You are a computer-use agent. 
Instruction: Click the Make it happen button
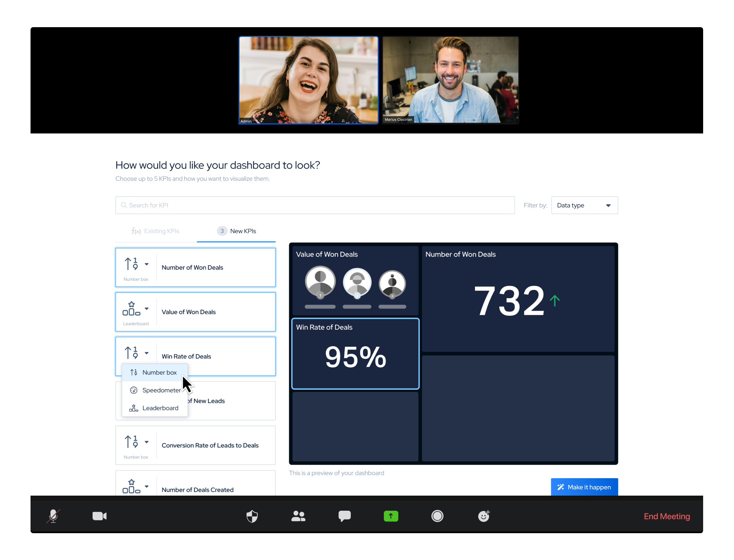(584, 487)
